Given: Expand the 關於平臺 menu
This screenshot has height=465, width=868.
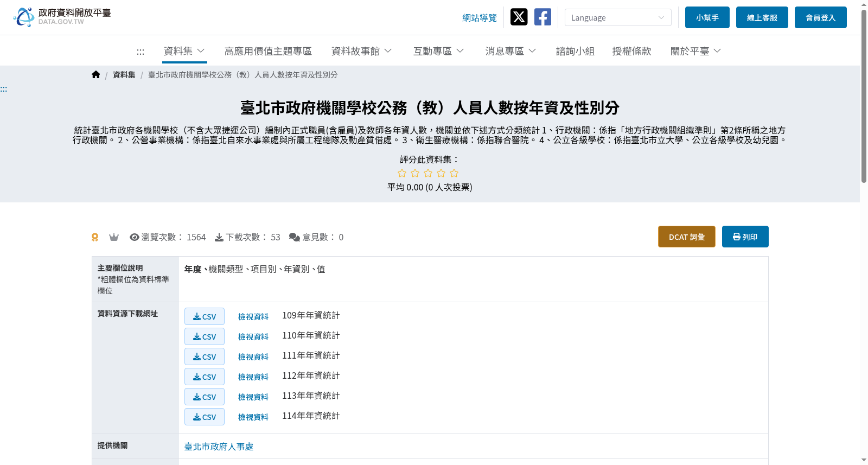Looking at the screenshot, I should tap(696, 51).
